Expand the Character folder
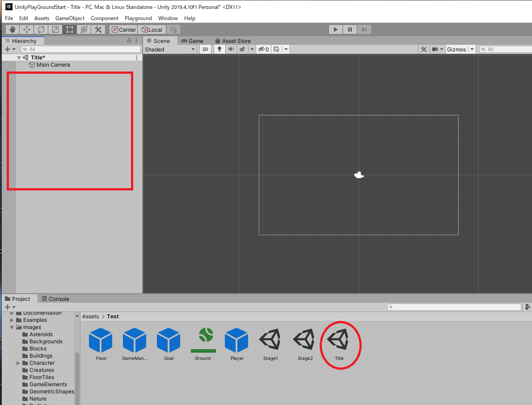Viewport: 532px width, 405px height. click(x=18, y=363)
